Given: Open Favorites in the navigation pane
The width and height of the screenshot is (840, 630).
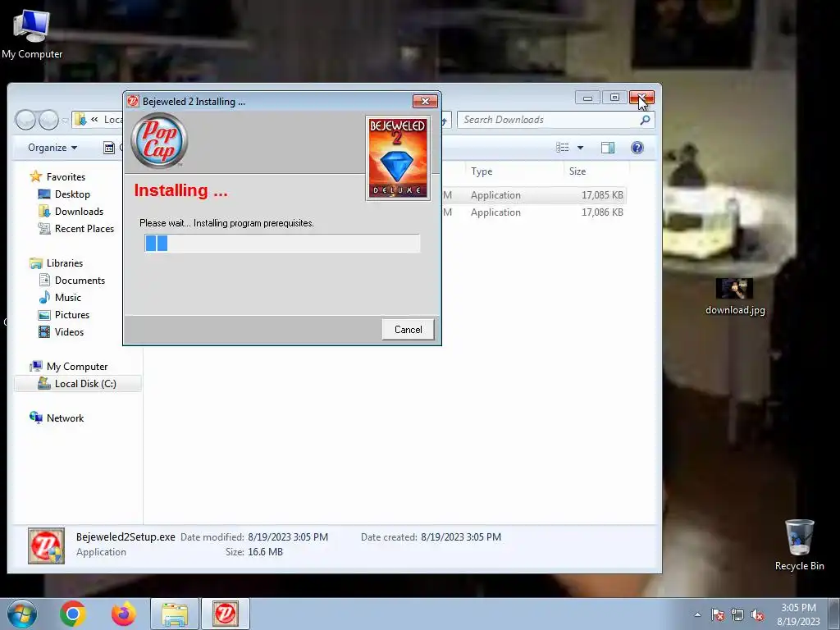Looking at the screenshot, I should (66, 177).
